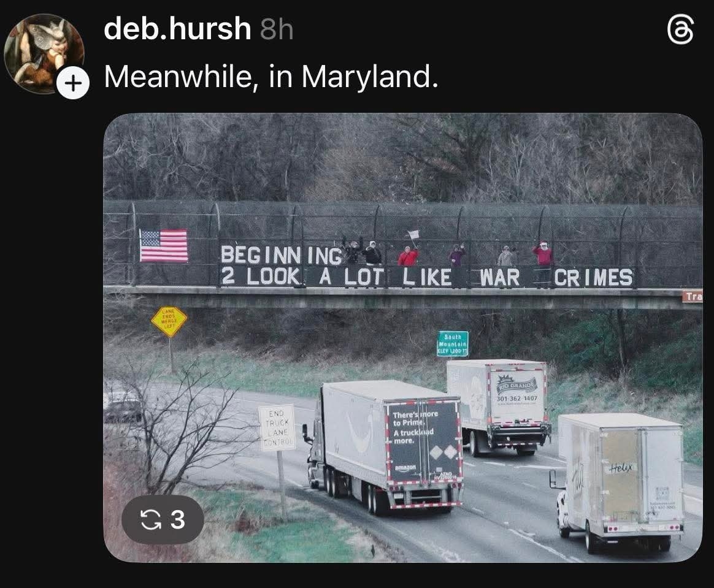Tap the green South Mountain elevation sign
Image resolution: width=714 pixels, height=588 pixels.
453,343
